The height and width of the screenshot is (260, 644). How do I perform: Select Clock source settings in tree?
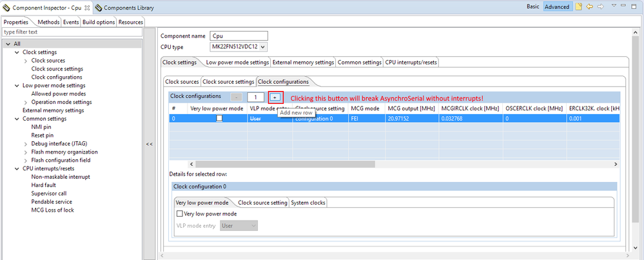tap(57, 68)
